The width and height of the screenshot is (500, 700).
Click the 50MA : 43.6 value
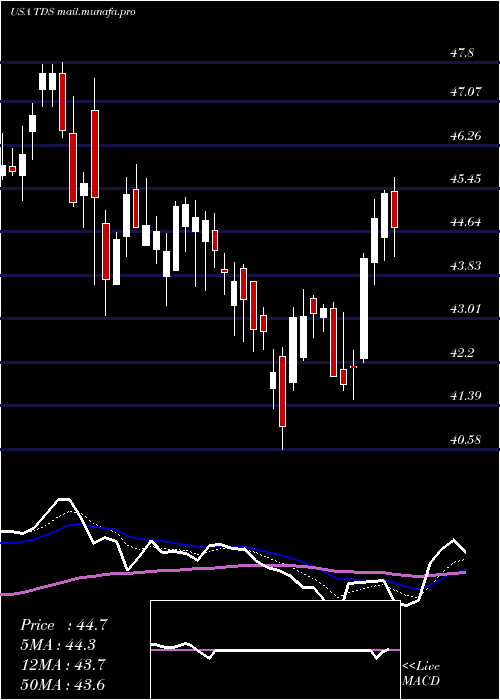click(63, 684)
